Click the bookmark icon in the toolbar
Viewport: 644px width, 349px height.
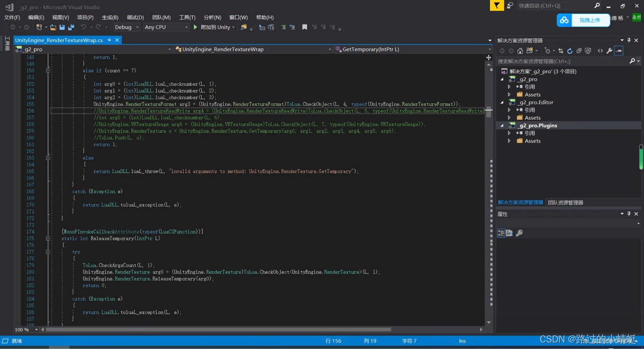tap(304, 27)
